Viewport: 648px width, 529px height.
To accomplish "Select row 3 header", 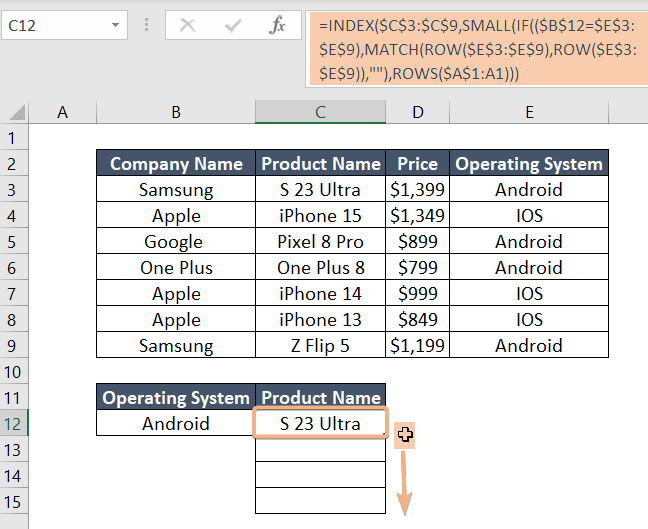I will point(12,190).
